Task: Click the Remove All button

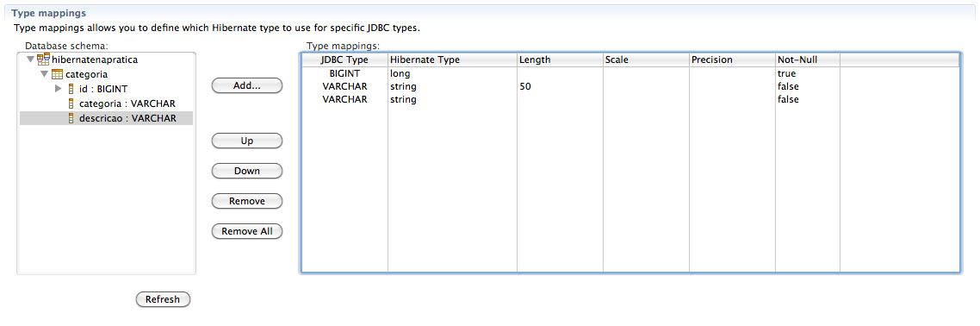Action: pyautogui.click(x=247, y=231)
